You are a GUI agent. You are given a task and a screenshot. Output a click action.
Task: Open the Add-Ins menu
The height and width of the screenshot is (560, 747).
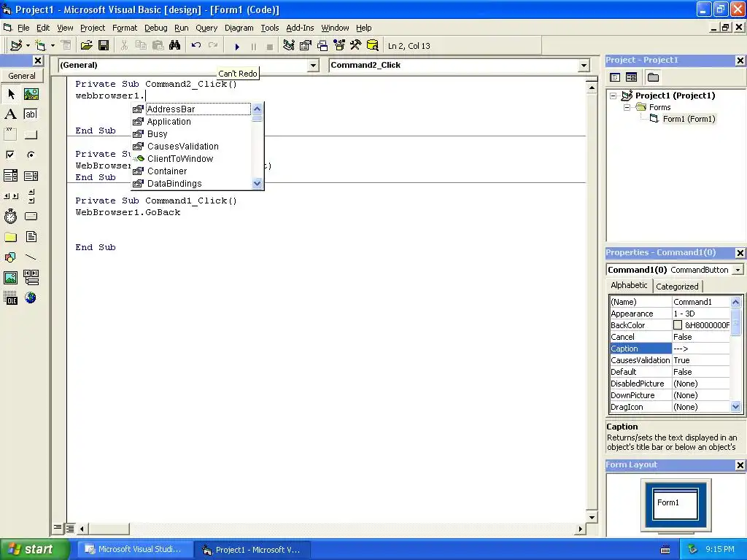[x=300, y=28]
